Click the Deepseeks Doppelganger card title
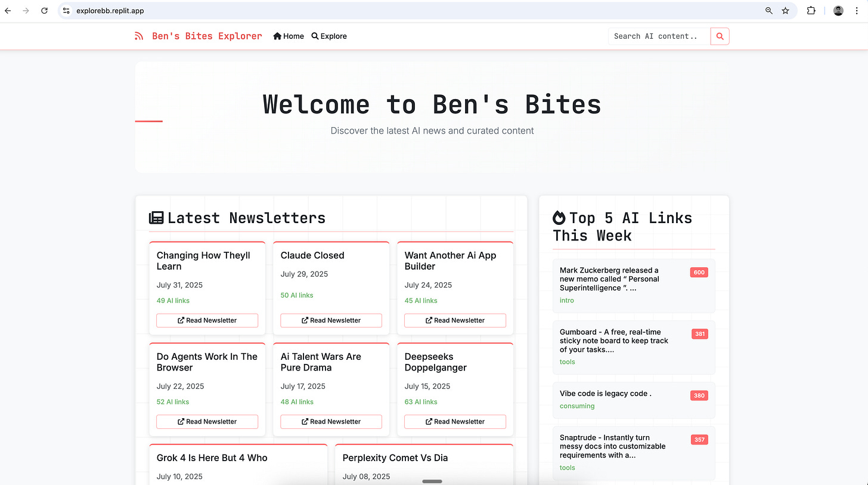 coord(436,362)
